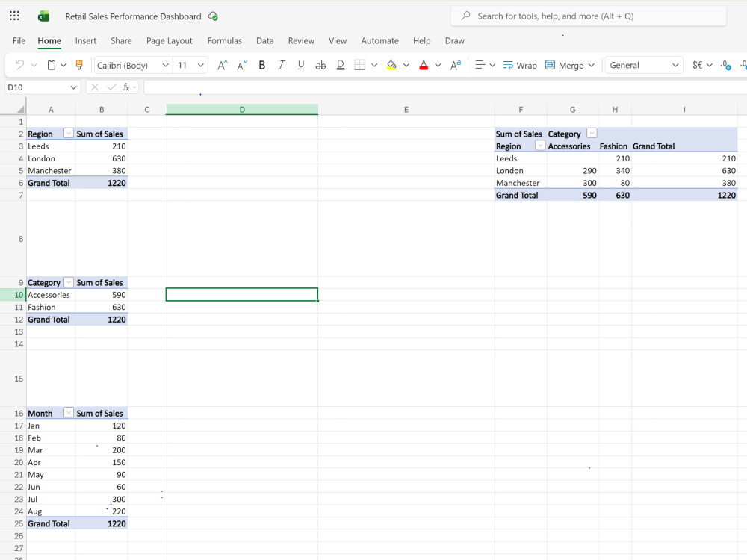Open Region row filter in pivot F3
Screen dimensions: 747x560
point(540,146)
